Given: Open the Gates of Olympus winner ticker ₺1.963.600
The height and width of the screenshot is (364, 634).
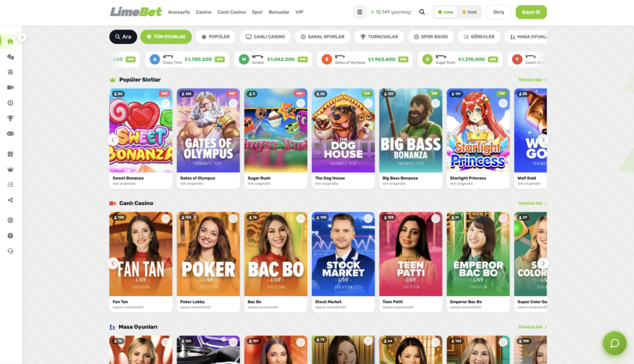Looking at the screenshot, I should click(365, 59).
